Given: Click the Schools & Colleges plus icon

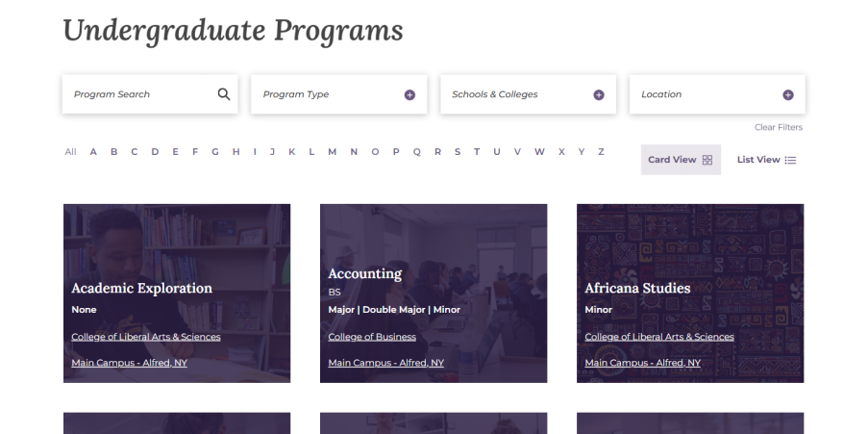Looking at the screenshot, I should pos(599,94).
